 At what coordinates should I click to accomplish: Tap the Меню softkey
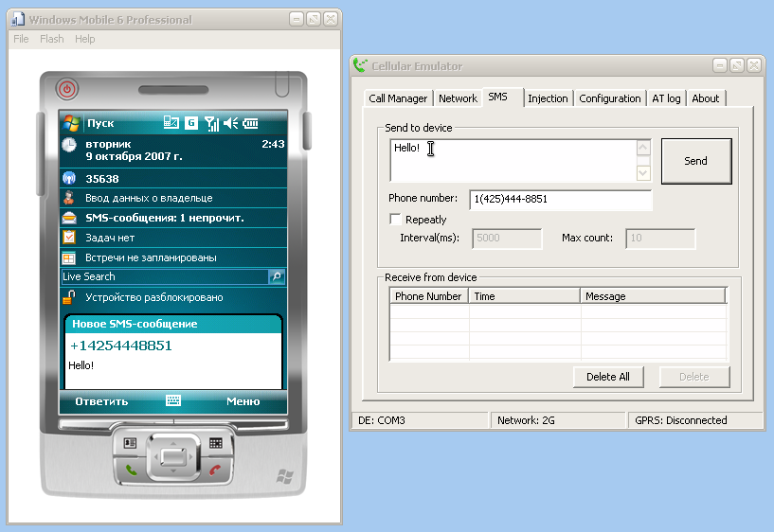(x=243, y=401)
